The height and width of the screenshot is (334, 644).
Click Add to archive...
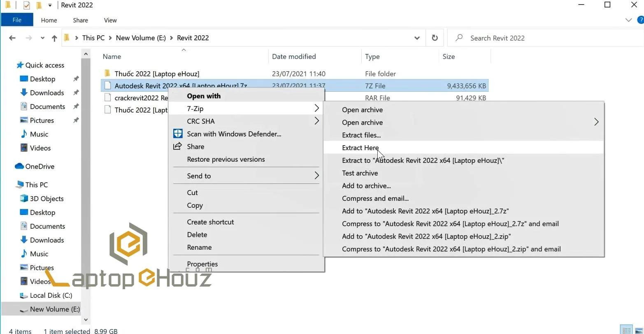coord(464,186)
